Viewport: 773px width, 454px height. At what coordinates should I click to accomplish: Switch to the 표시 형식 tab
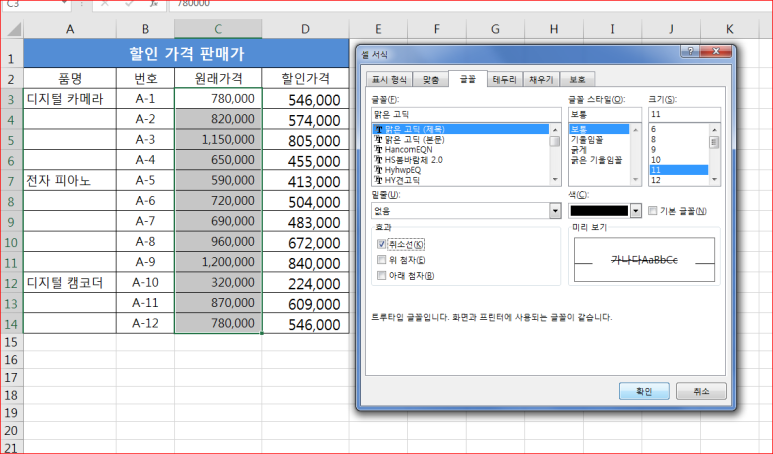click(x=389, y=79)
